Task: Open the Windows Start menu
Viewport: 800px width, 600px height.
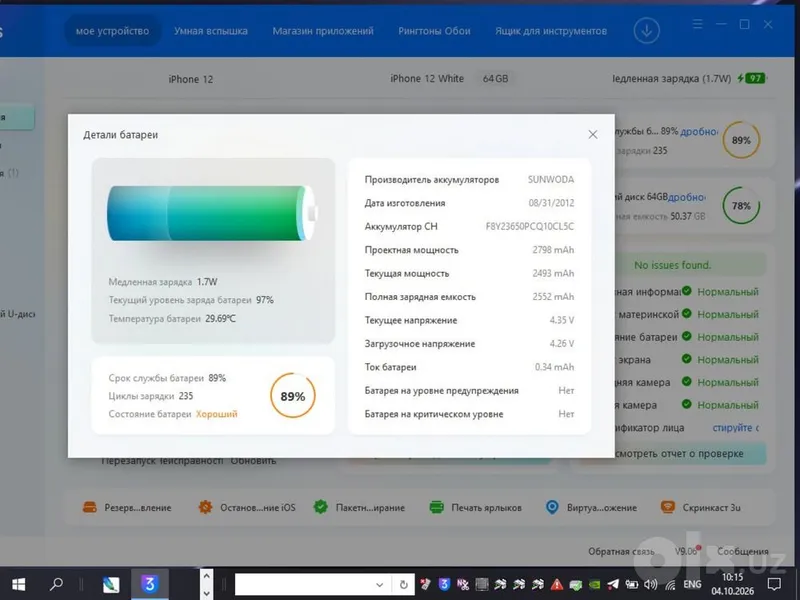Action: (18, 584)
